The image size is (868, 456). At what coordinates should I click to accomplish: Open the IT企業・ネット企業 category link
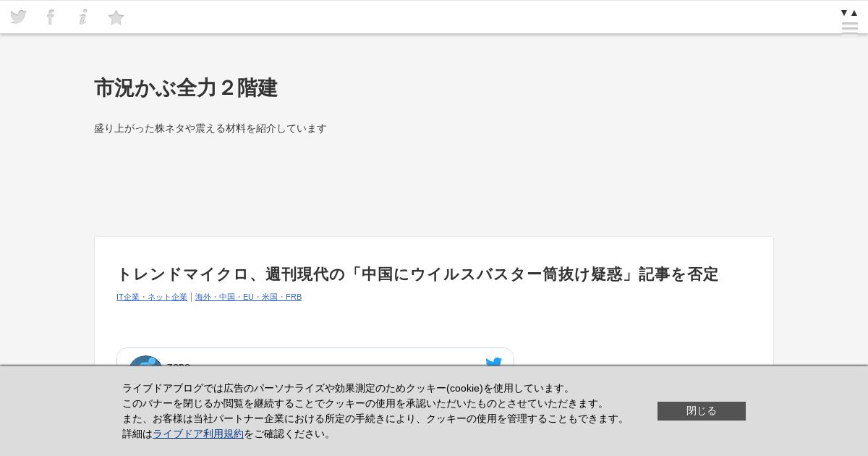pos(152,297)
